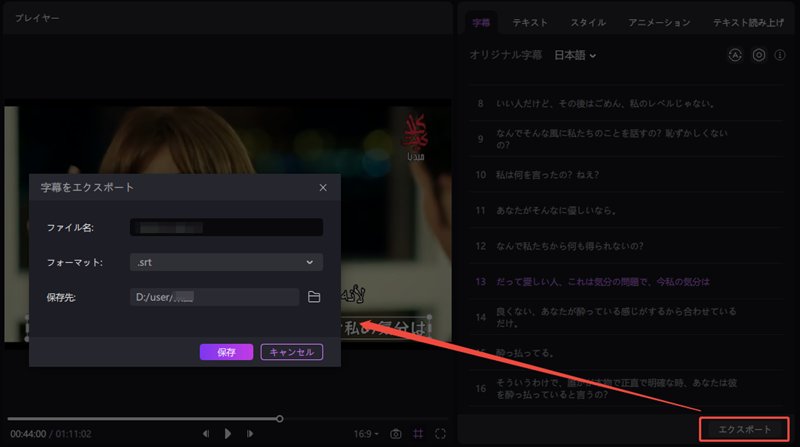Click the playback progress slider handle

click(280, 419)
